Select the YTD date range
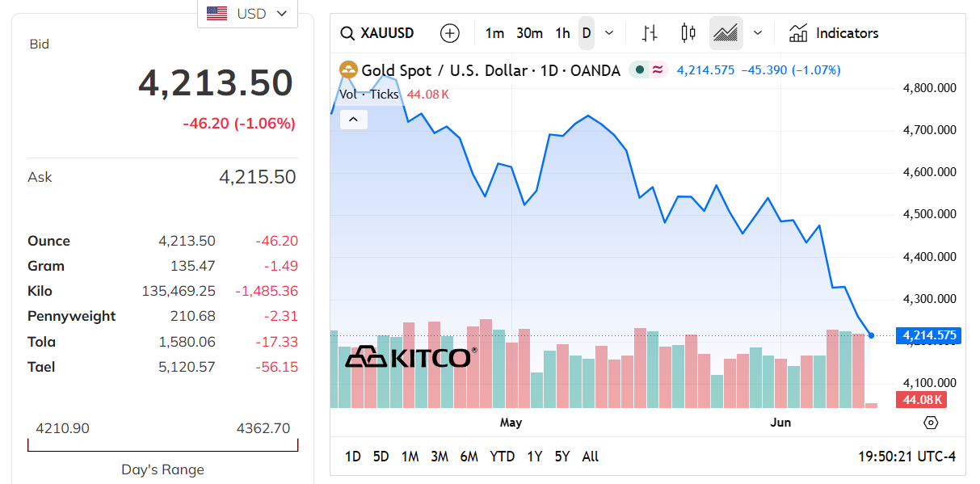 (x=502, y=457)
